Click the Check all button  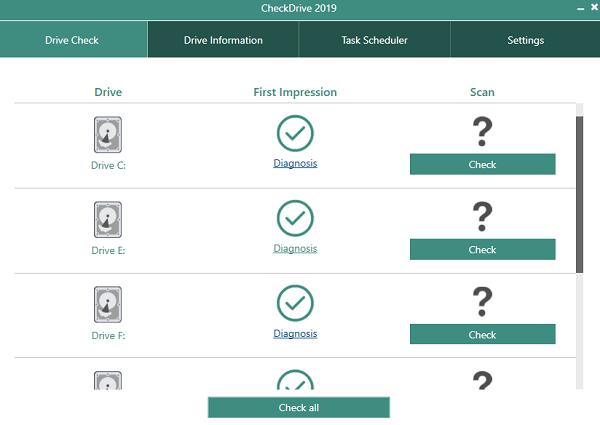(x=299, y=407)
